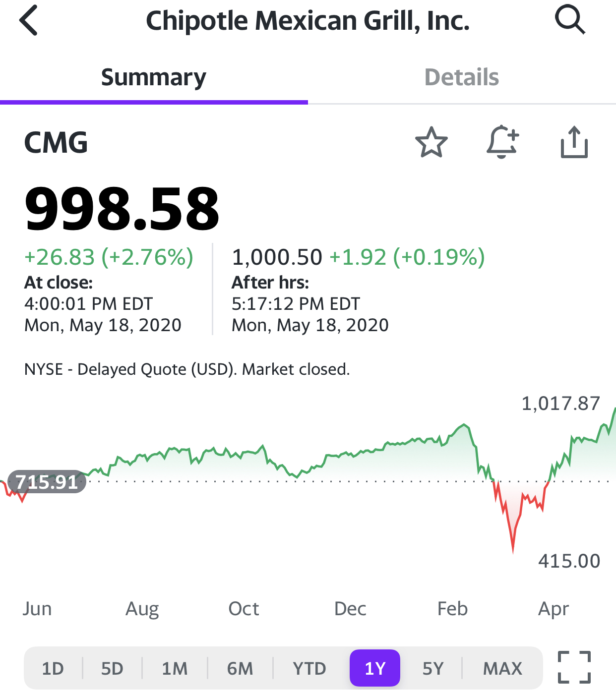The image size is (616, 696).
Task: Tap the active 1Y range button
Action: click(x=375, y=668)
